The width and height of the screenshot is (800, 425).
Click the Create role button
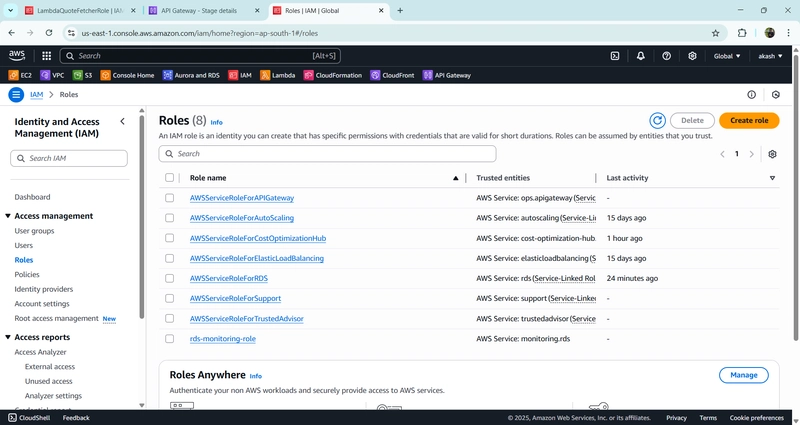point(749,120)
